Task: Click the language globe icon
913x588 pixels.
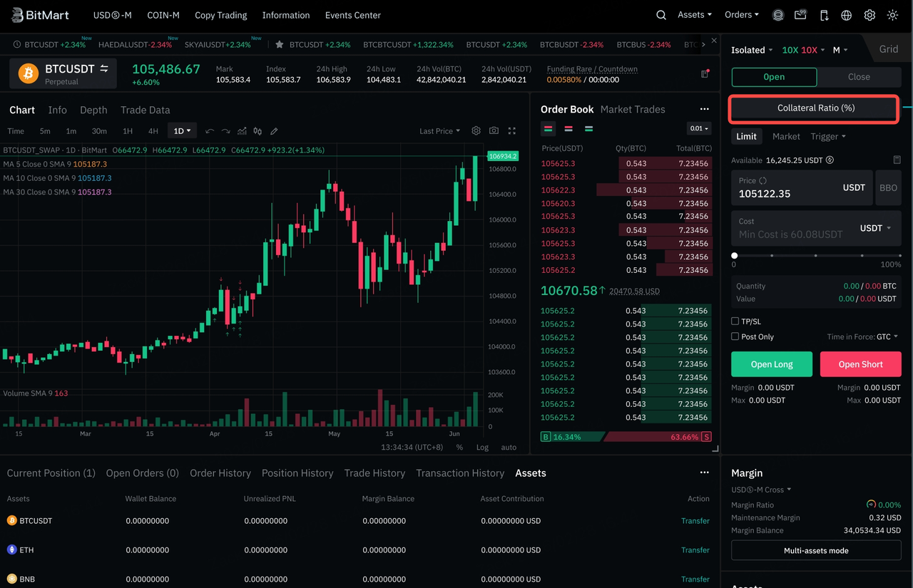Action: click(x=847, y=15)
